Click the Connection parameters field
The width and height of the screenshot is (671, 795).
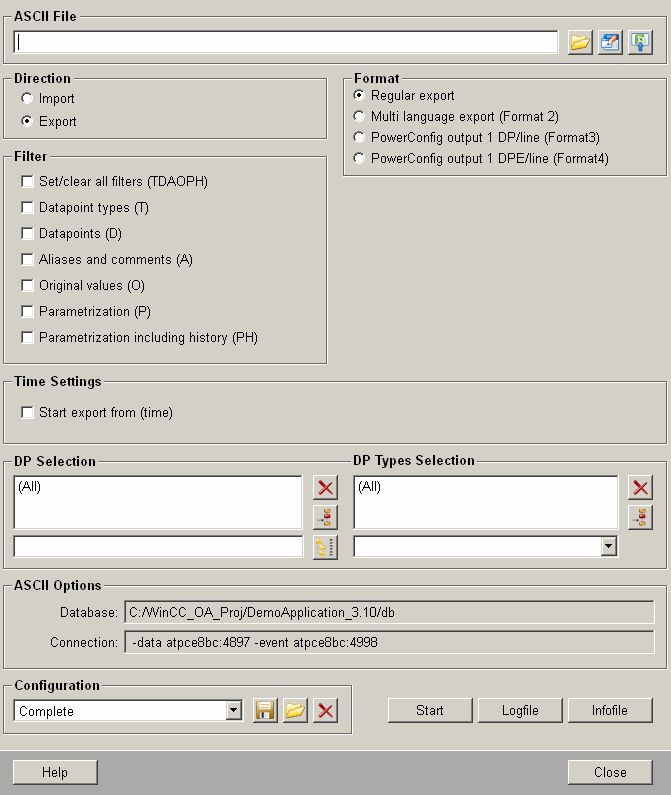coord(389,642)
